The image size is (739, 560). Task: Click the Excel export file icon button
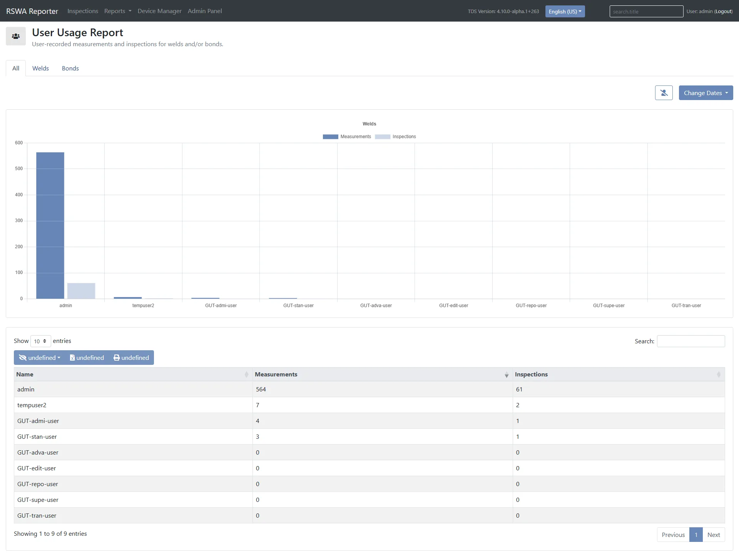click(87, 358)
